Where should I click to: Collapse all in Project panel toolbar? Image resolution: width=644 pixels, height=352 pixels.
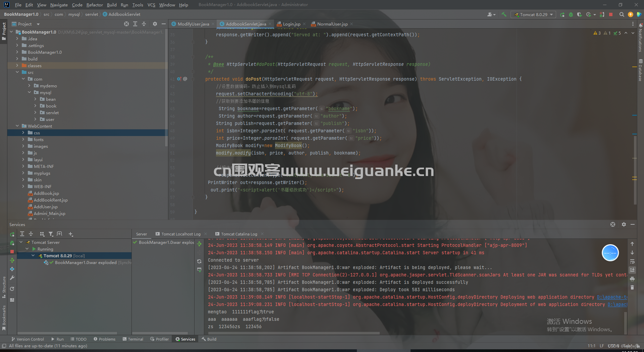(x=144, y=24)
